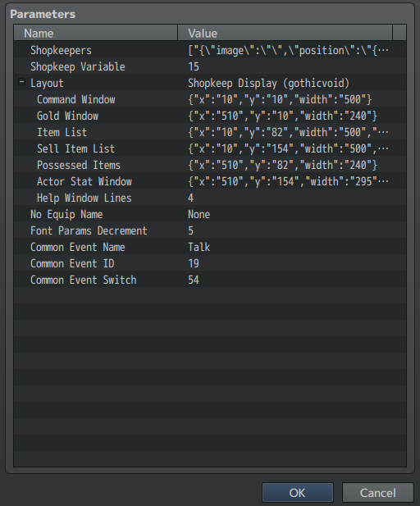This screenshot has height=506, width=420.
Task: Select the Common Event ID parameter
Action: [x=72, y=263]
